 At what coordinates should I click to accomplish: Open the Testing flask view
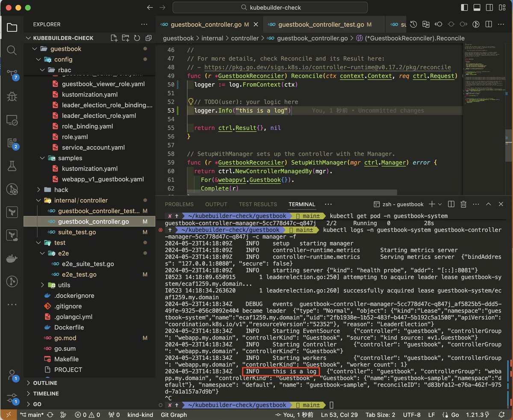12,166
